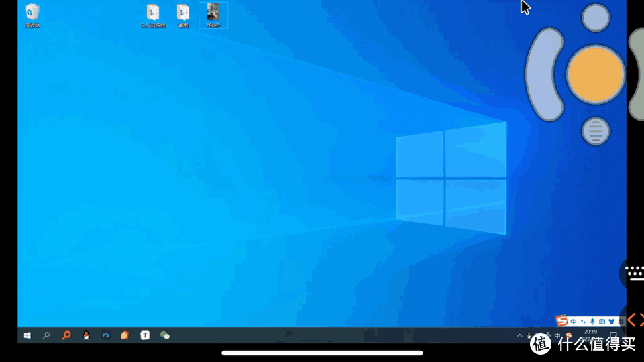Open the Sogou skin shirt icon
Screen dimensions: 644x362
[x=612, y=321]
